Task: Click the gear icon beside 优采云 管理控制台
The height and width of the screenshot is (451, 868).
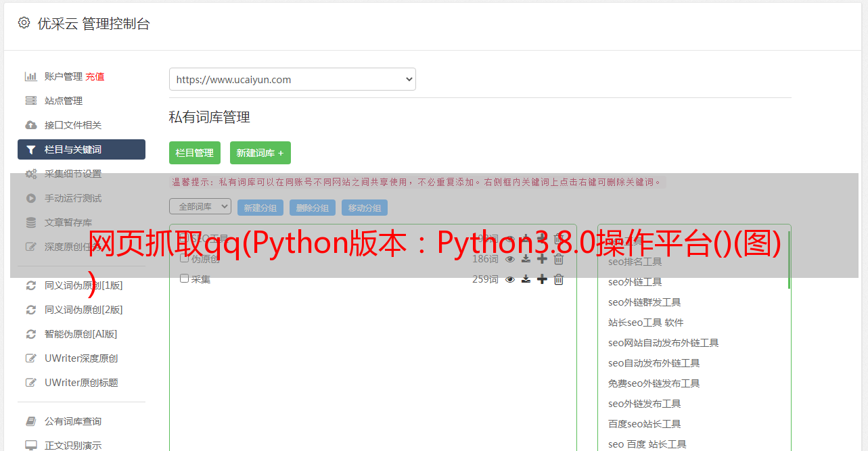Action: [x=24, y=23]
